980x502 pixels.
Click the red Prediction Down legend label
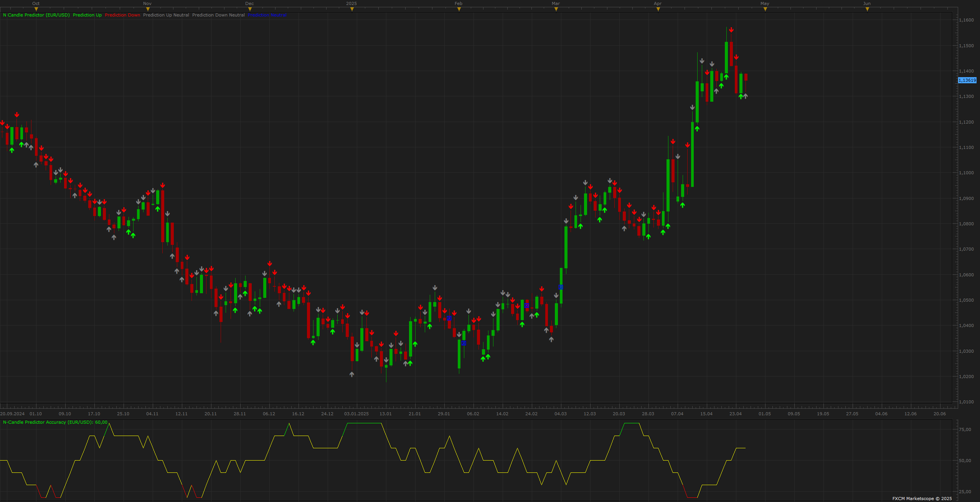(x=122, y=15)
